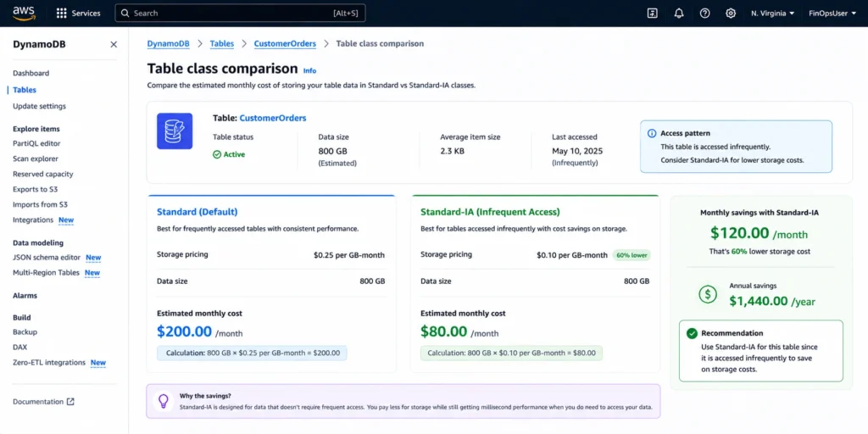Click the $80.00 monthly cost value
Image resolution: width=868 pixels, height=434 pixels.
pos(444,331)
